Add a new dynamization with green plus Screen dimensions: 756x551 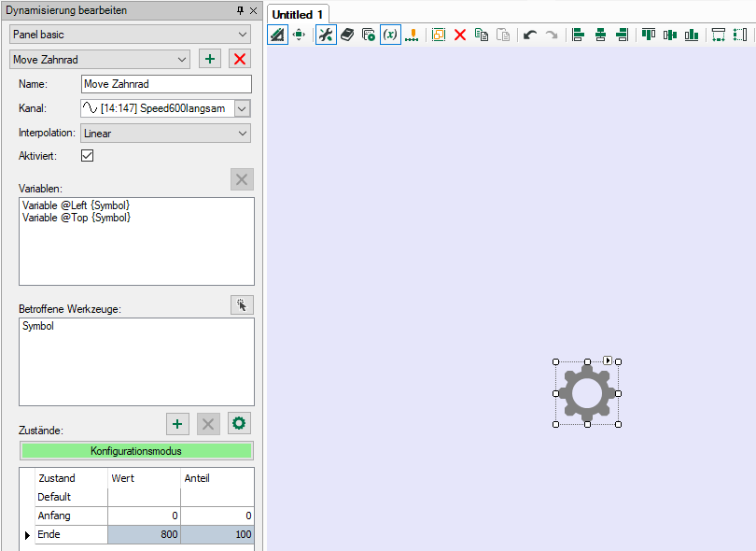(x=210, y=59)
